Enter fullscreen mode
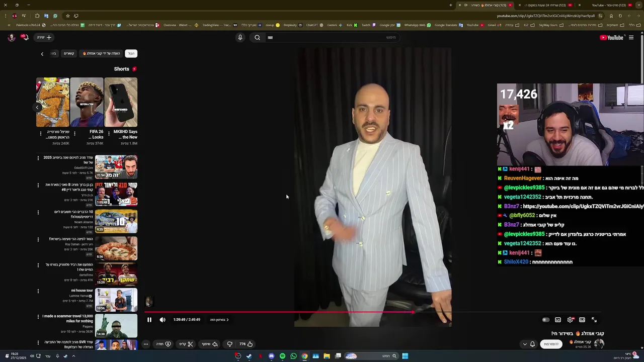Viewport: 644px width, 362px height. (594, 320)
